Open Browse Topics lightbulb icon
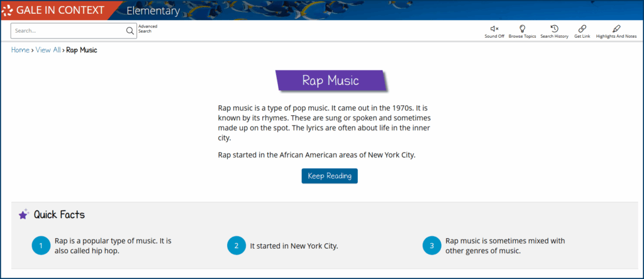The image size is (644, 279). click(522, 28)
